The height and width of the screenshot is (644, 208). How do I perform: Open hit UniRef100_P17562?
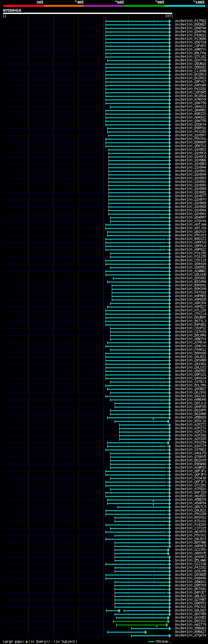tap(190, 21)
